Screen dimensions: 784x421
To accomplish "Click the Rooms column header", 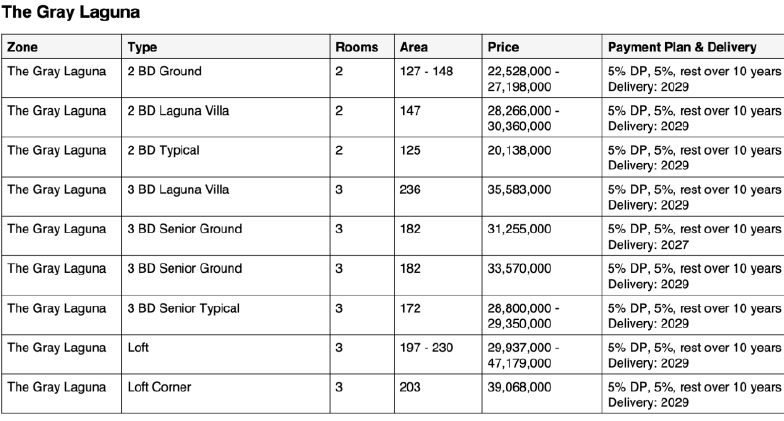I will [x=362, y=46].
